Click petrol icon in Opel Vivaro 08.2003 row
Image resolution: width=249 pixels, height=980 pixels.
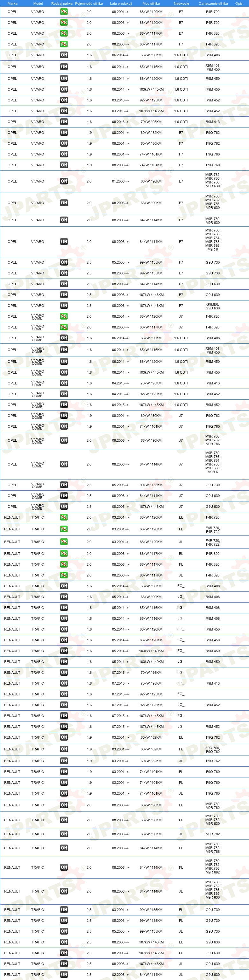(64, 23)
